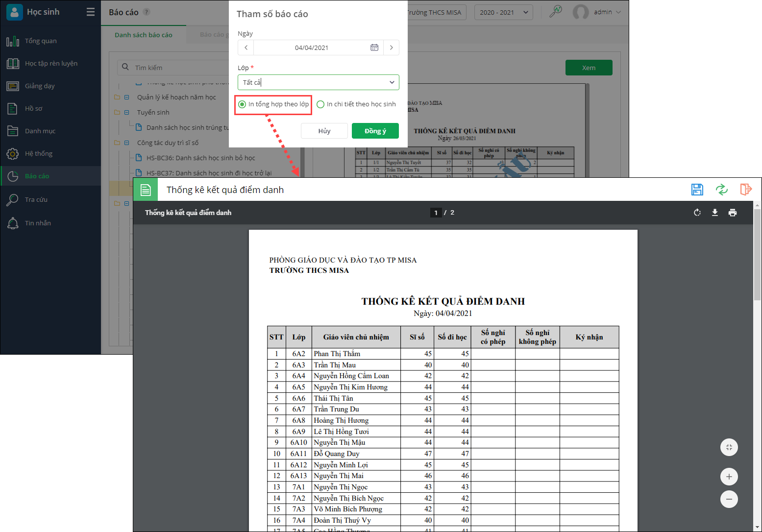Collapse the Tuyển sinh tree folder
The width and height of the screenshot is (762, 532).
(x=126, y=113)
